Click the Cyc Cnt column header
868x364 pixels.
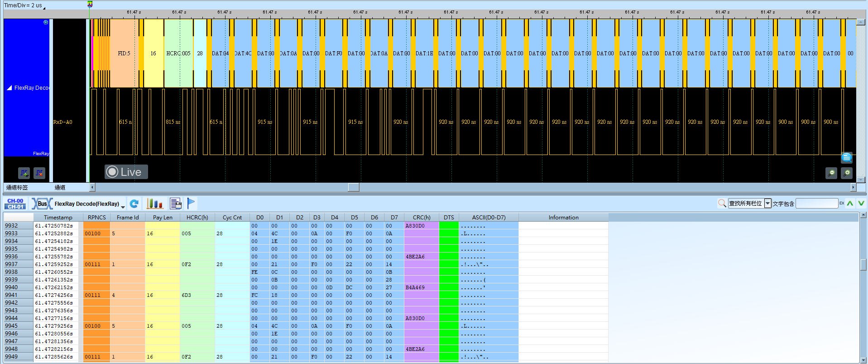(x=232, y=218)
